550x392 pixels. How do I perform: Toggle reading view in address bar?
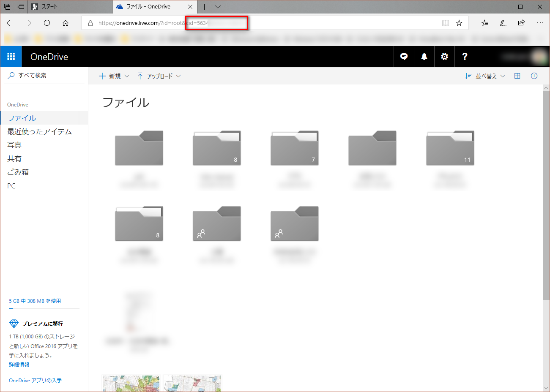pyautogui.click(x=445, y=23)
